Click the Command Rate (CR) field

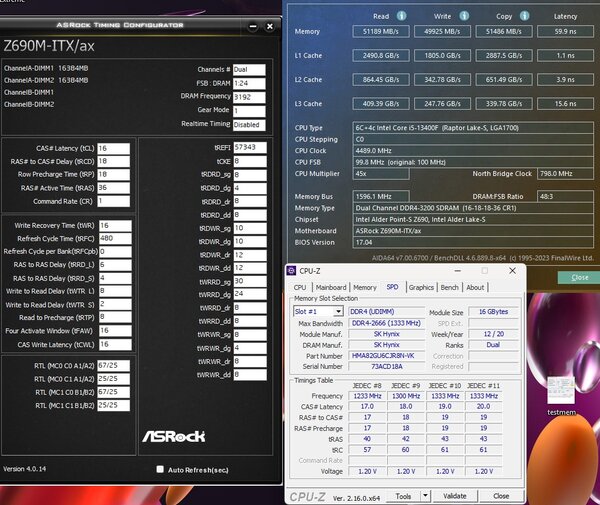tap(114, 201)
